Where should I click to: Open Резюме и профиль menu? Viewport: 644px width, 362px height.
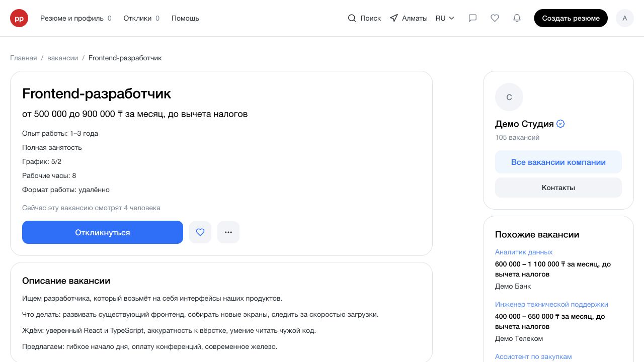76,18
